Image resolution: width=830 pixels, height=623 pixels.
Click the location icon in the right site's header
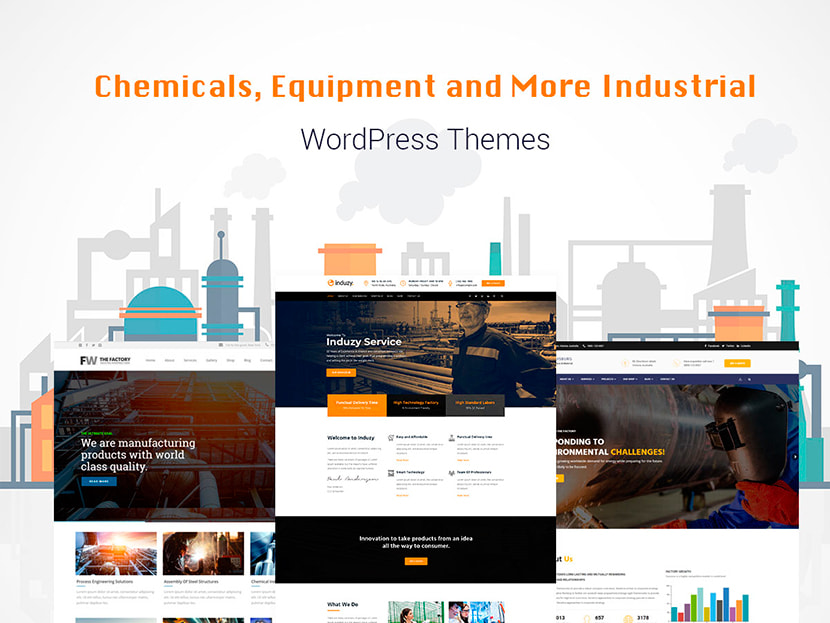click(x=625, y=363)
